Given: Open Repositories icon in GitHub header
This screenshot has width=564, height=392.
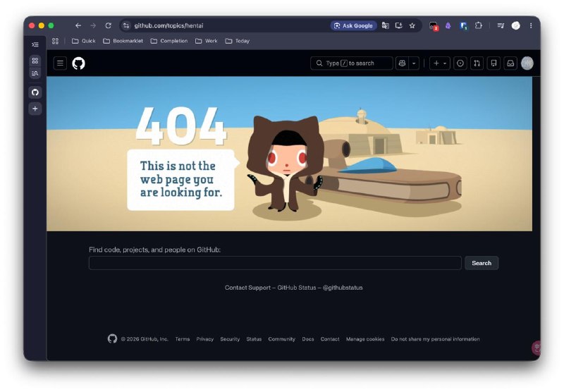Looking at the screenshot, I should coord(493,63).
